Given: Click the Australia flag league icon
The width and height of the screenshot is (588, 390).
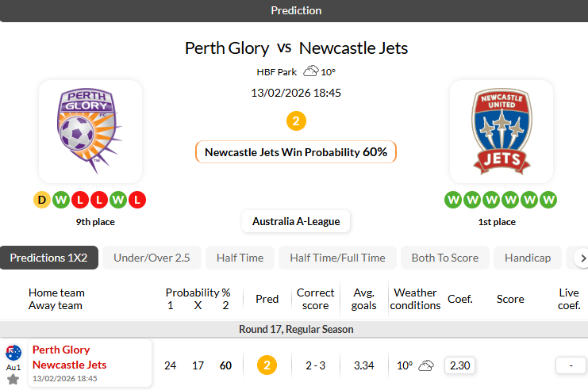Looking at the screenshot, I should tap(13, 353).
